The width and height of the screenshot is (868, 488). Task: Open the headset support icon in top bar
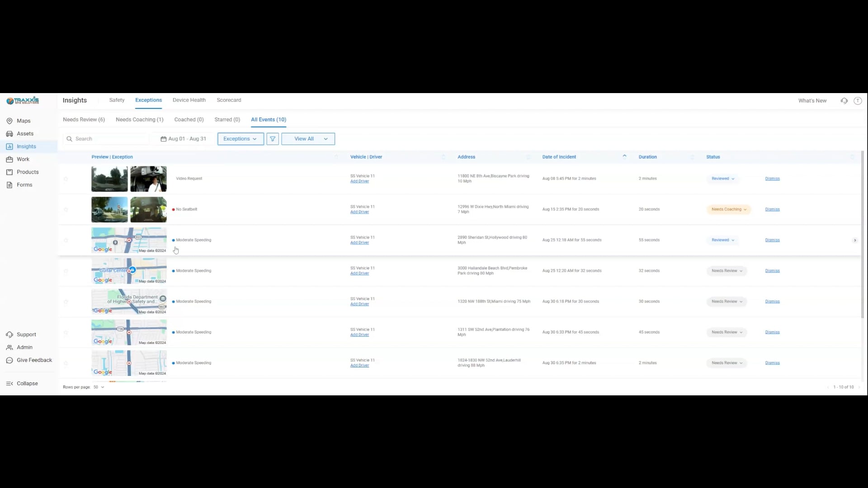(844, 101)
